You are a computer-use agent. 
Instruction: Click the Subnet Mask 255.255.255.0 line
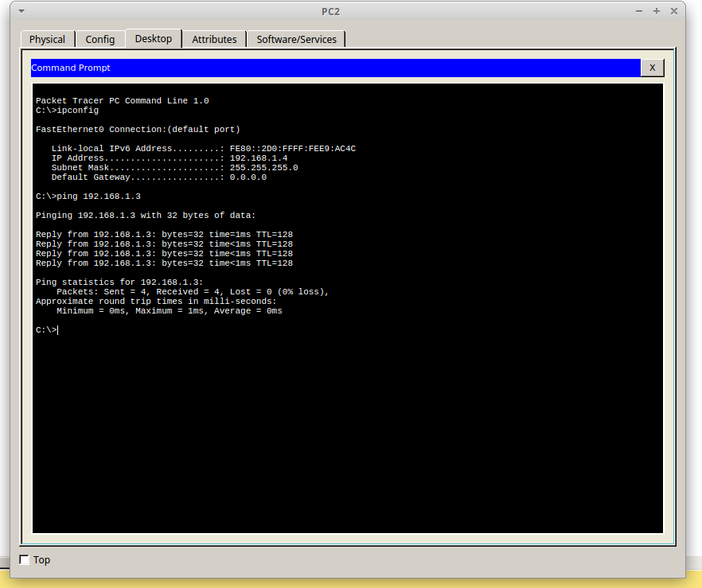pos(174,168)
